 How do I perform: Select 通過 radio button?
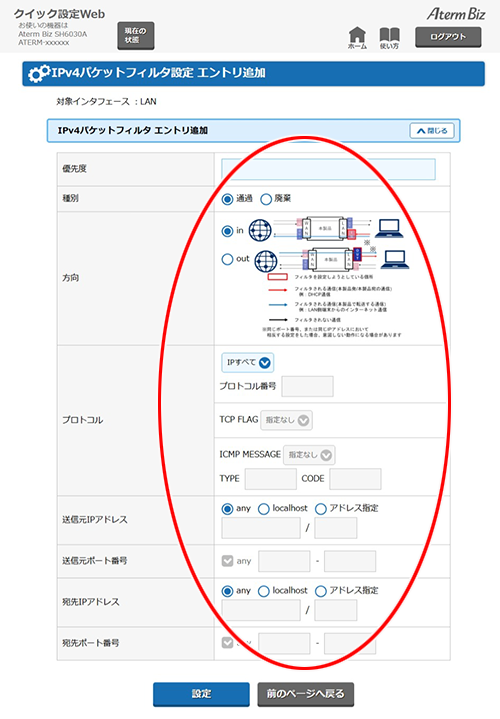tap(227, 199)
